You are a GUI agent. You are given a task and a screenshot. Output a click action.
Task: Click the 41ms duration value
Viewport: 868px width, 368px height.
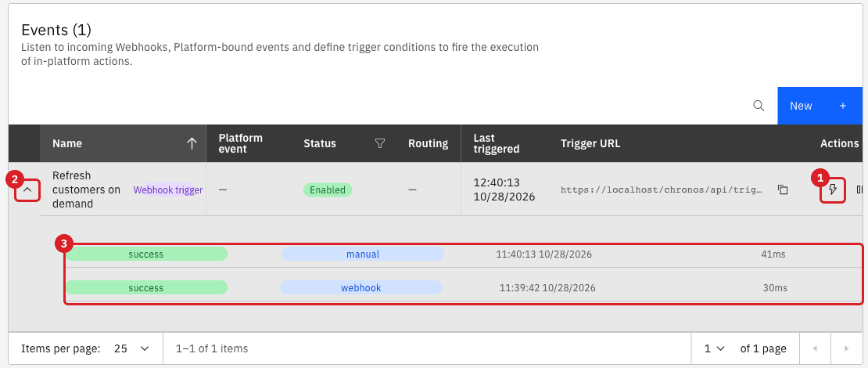pyautogui.click(x=773, y=254)
